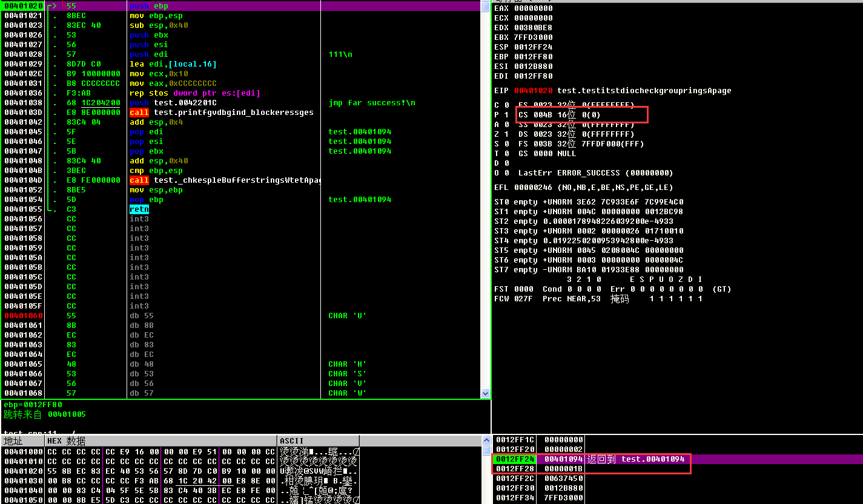The width and height of the screenshot is (863, 504).
Task: Select the "mov eax,0xCCCCCCCC" instruction
Action: click(173, 83)
